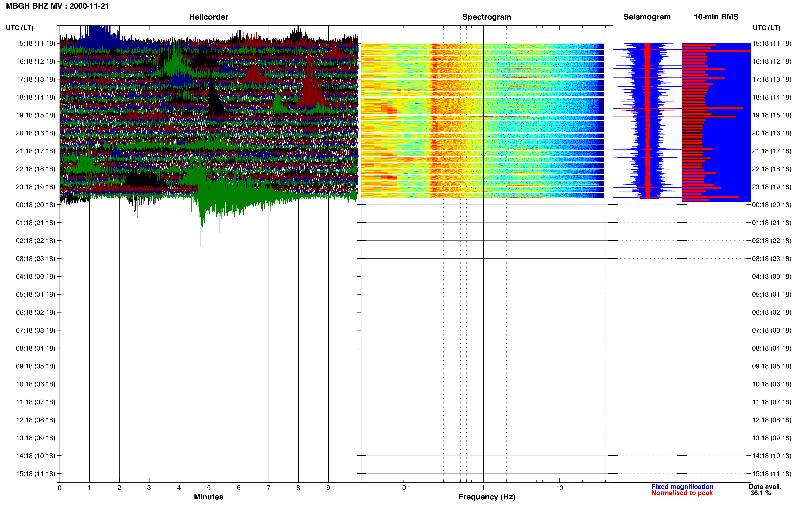Screen dimensions: 812x508
Task: Click the right-side '19:18 (15:18)' time label
Action: point(772,115)
